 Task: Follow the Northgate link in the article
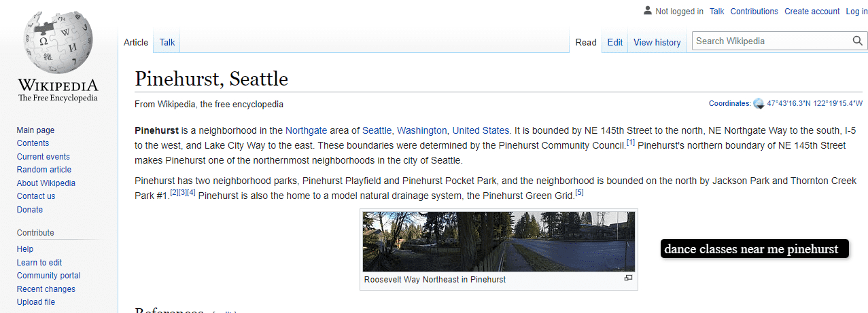click(306, 130)
